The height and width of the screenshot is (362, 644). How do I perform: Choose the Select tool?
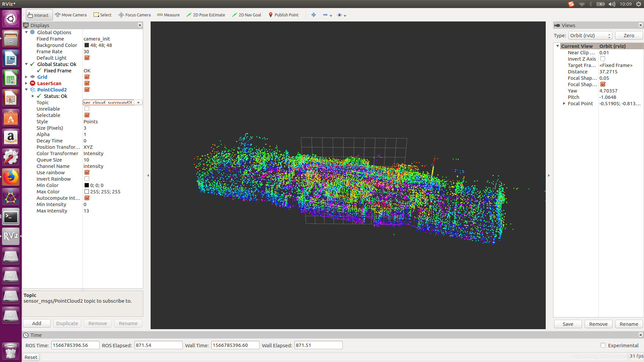[x=102, y=15]
